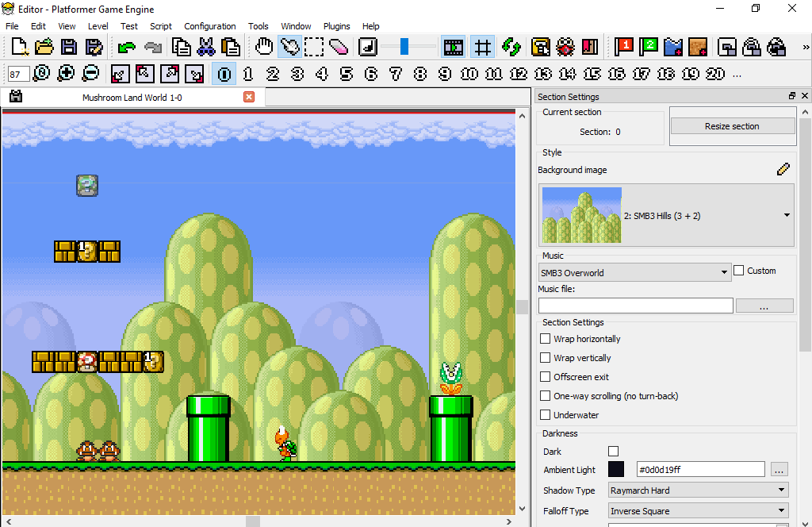Click the gray Redo arrow icon

point(153,47)
